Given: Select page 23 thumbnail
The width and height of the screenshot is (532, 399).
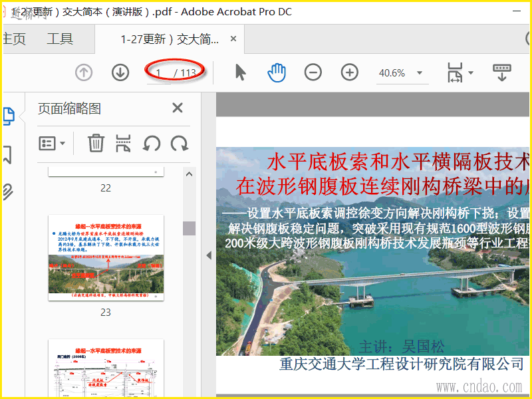Looking at the screenshot, I should click(106, 257).
